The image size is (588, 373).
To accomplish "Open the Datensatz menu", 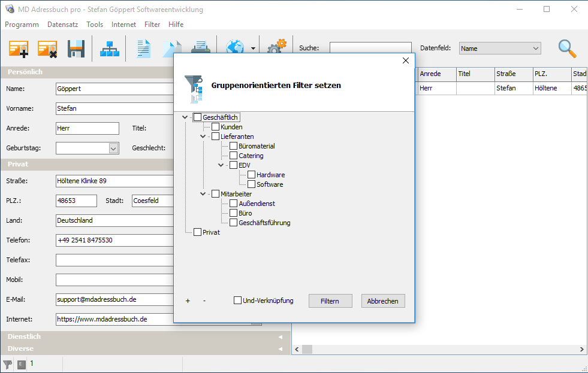I will (63, 25).
